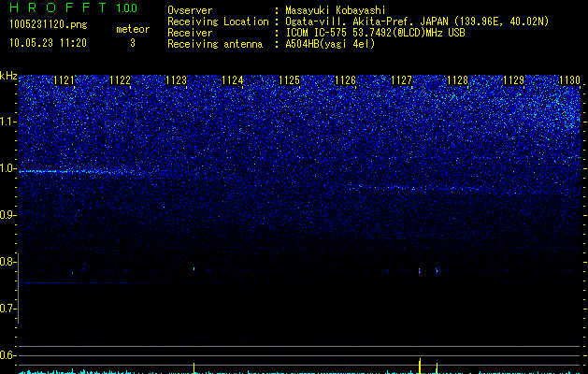Select observer name Masayuki Kobayashi
The height and width of the screenshot is (374, 588).
coord(336,10)
